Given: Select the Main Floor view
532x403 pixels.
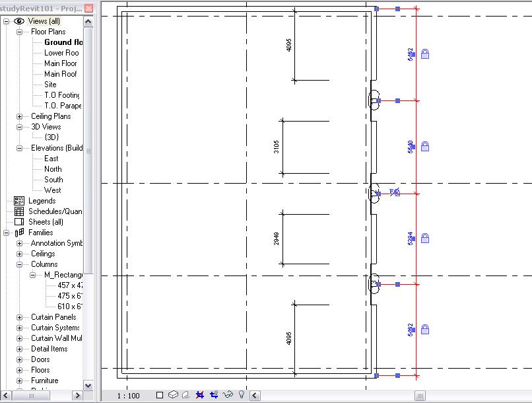Looking at the screenshot, I should tap(60, 63).
